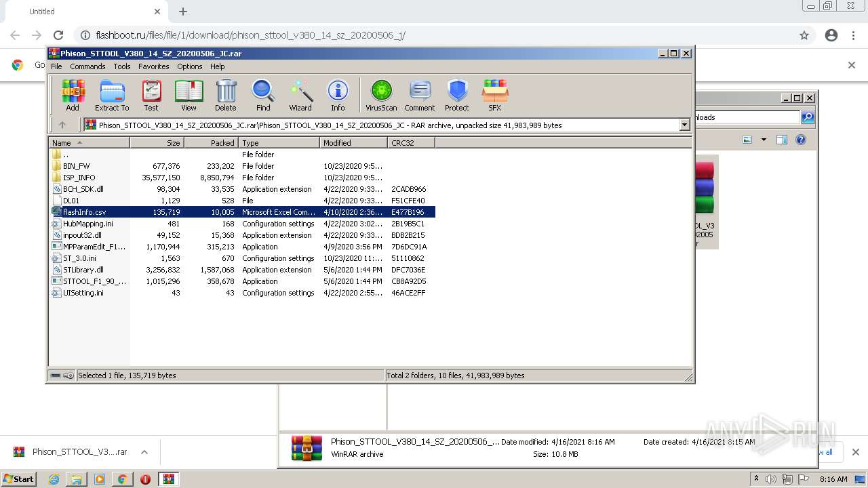
Task: Close the Untitled browser tab
Action: 157,12
